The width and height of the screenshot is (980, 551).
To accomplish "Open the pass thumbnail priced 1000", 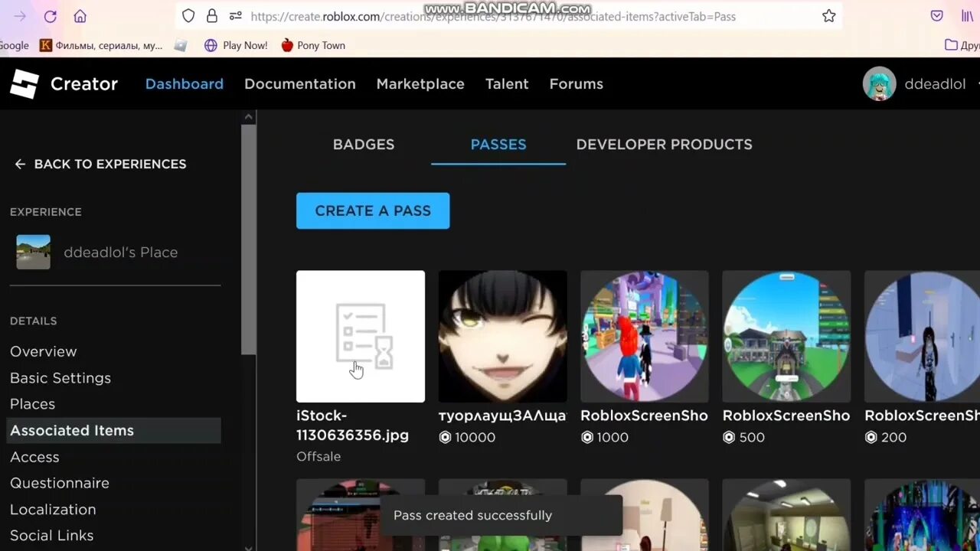I will pyautogui.click(x=645, y=336).
